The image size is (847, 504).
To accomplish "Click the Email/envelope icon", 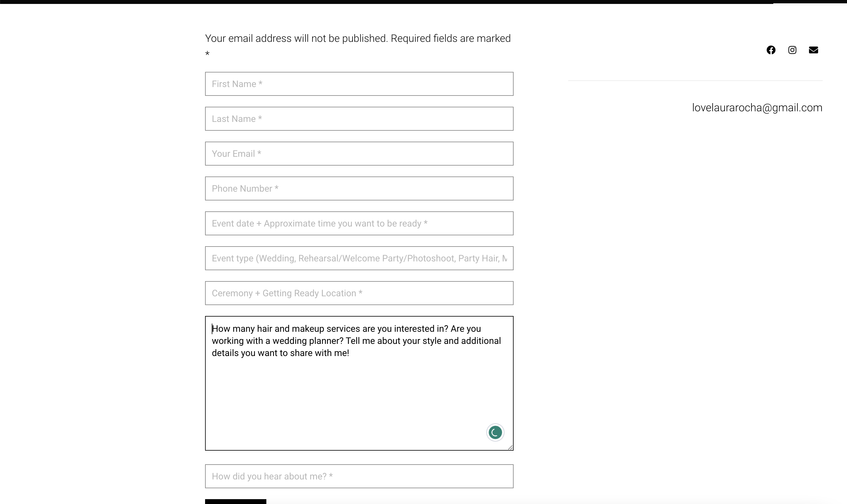I will pyautogui.click(x=814, y=50).
